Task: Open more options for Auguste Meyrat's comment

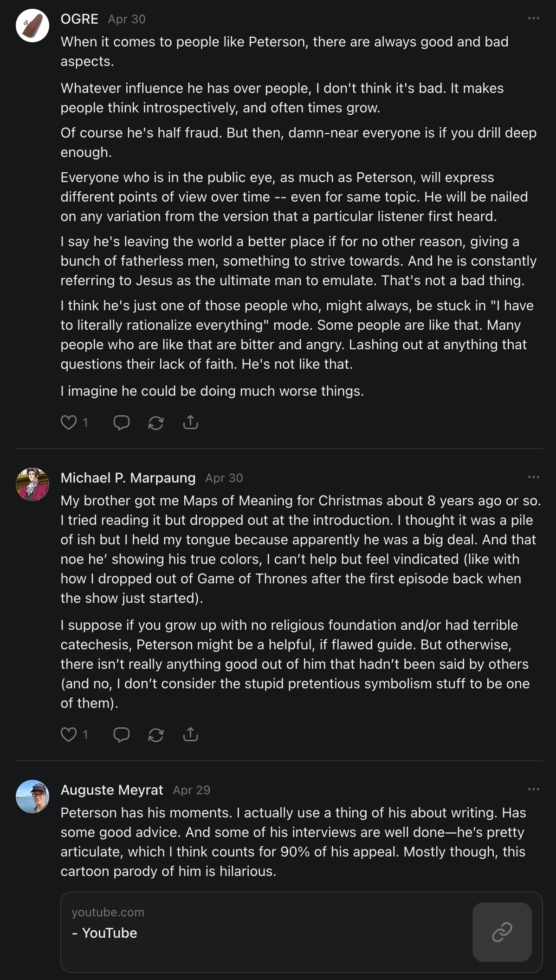Action: coord(534,789)
